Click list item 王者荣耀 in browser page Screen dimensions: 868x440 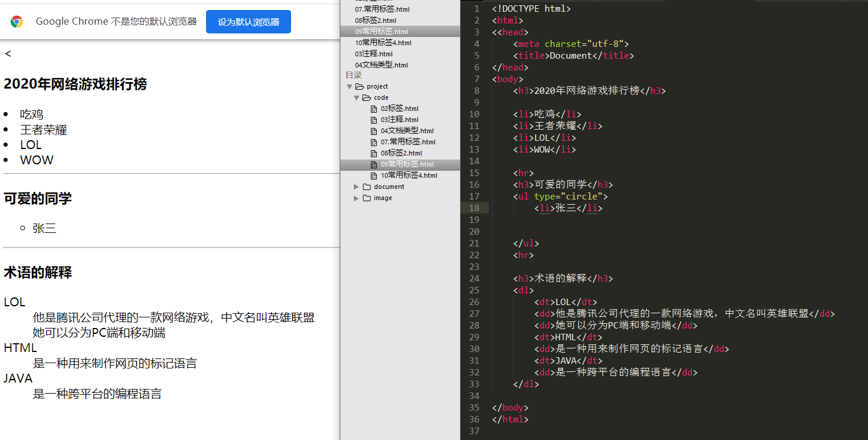point(43,130)
